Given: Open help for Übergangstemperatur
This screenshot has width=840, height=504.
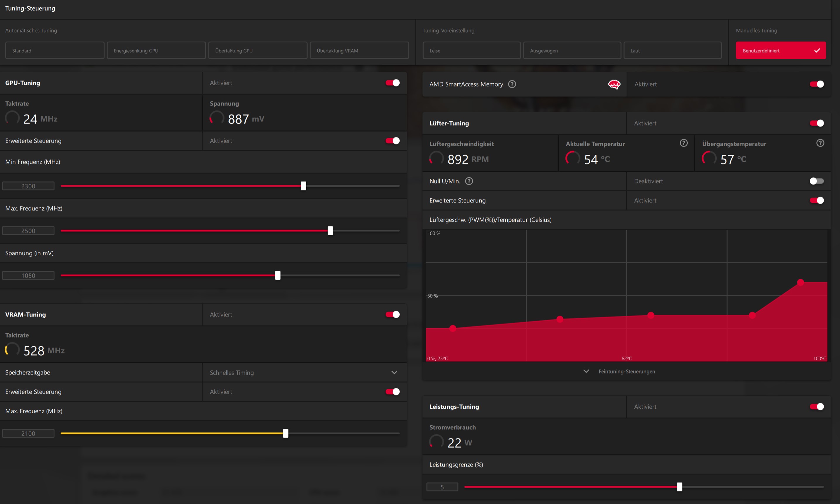Looking at the screenshot, I should pyautogui.click(x=820, y=143).
